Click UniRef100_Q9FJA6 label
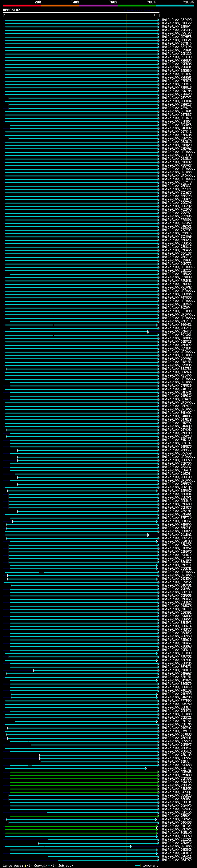The width and height of the screenshot is (197, 868). coord(177,30)
